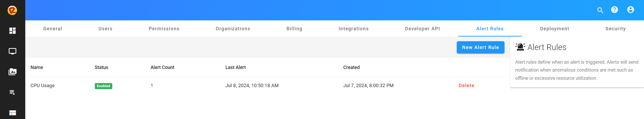Viewport: 644px width, 119px height.
Task: Open the layouts icon in sidebar
Action: 12,113
